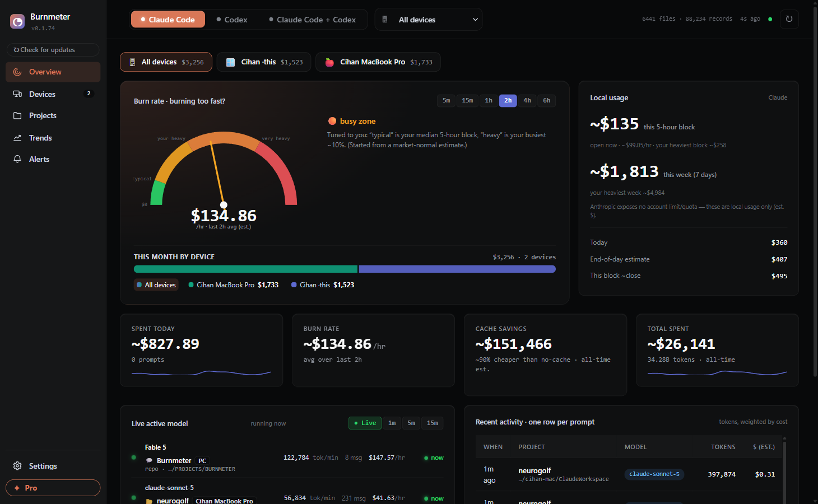Click the Devices count badge showing 2

(x=89, y=94)
